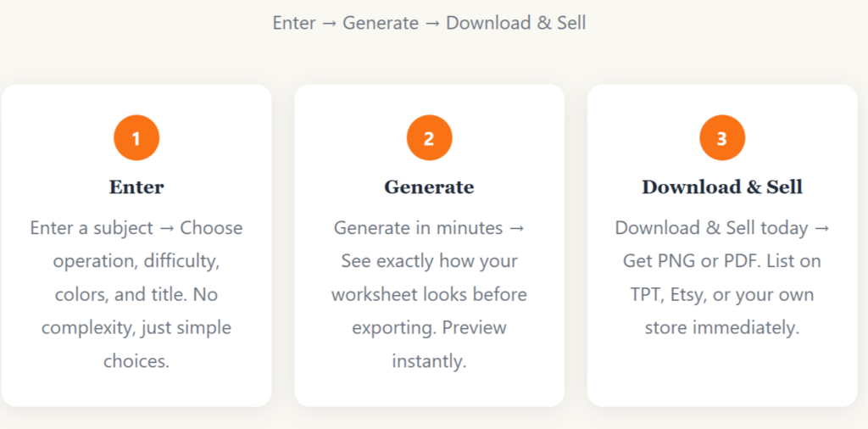Screen dimensions: 868x429
Task: Click the bold "Enter" card heading
Action: pos(136,187)
